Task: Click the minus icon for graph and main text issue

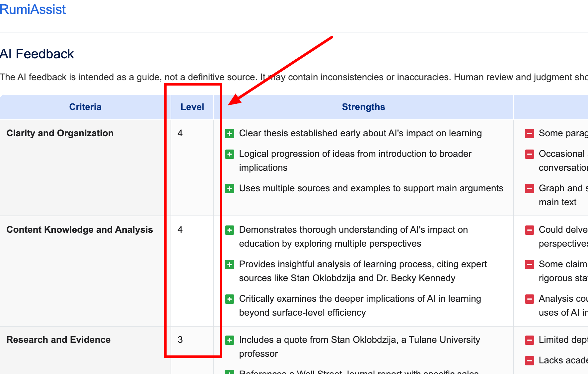Action: (530, 189)
